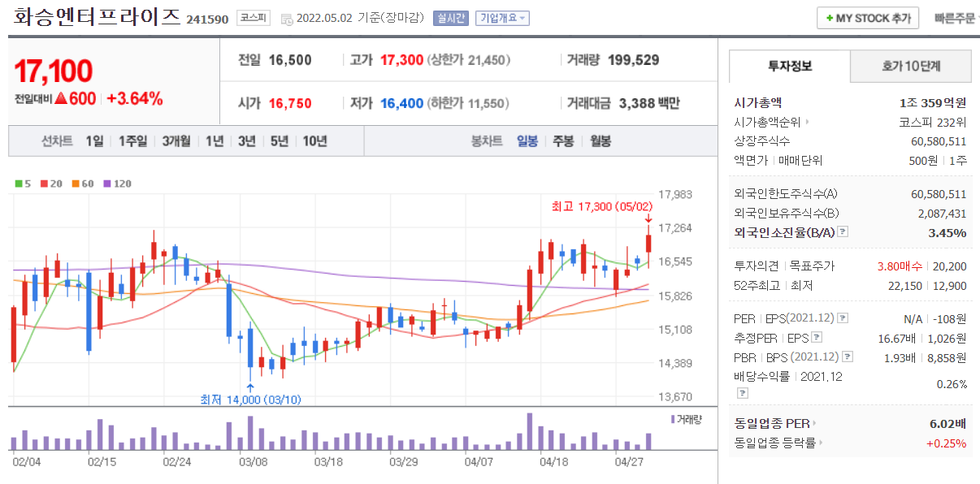
Task: Click the current price 17,100
Action: [x=54, y=71]
